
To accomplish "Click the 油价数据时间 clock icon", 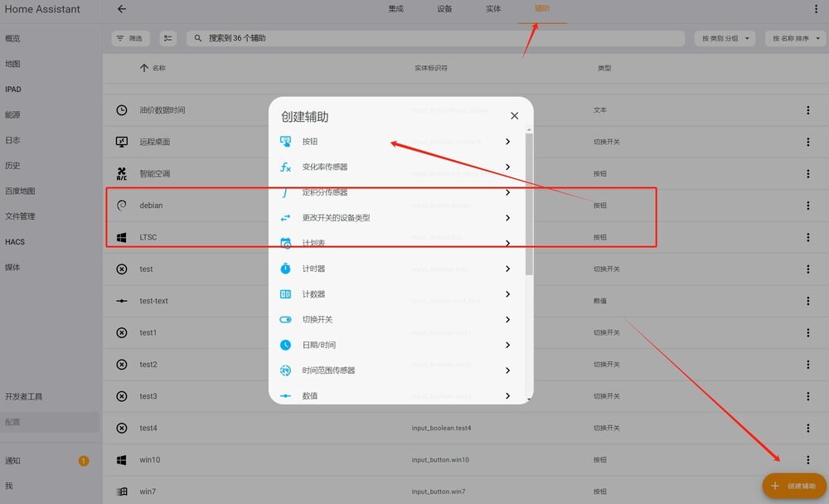I will (122, 110).
